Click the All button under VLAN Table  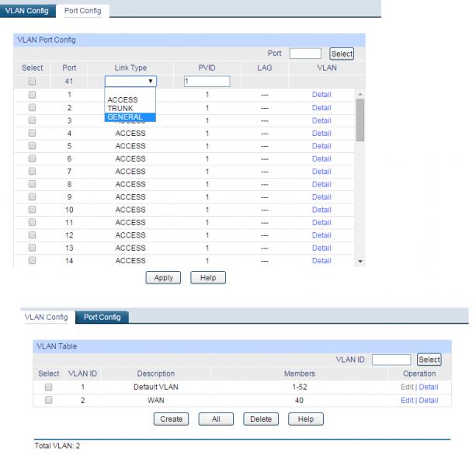pos(216,419)
